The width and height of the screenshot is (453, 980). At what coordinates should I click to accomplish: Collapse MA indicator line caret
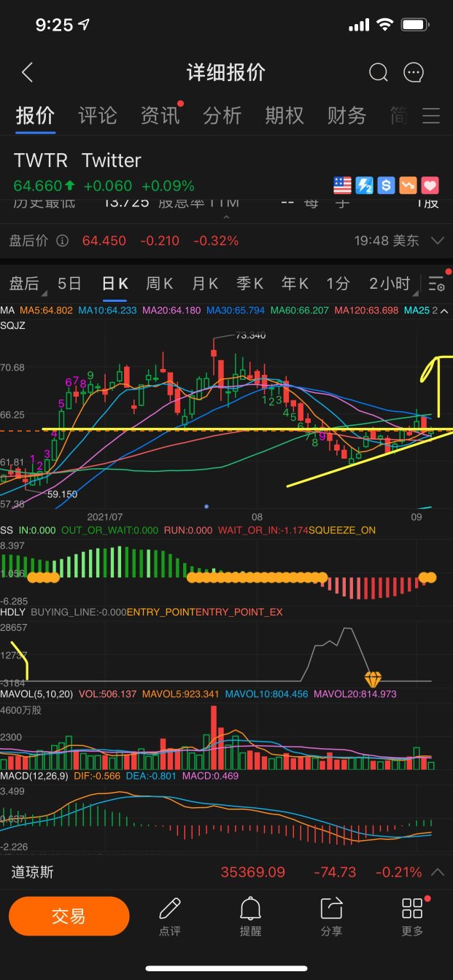[444, 311]
